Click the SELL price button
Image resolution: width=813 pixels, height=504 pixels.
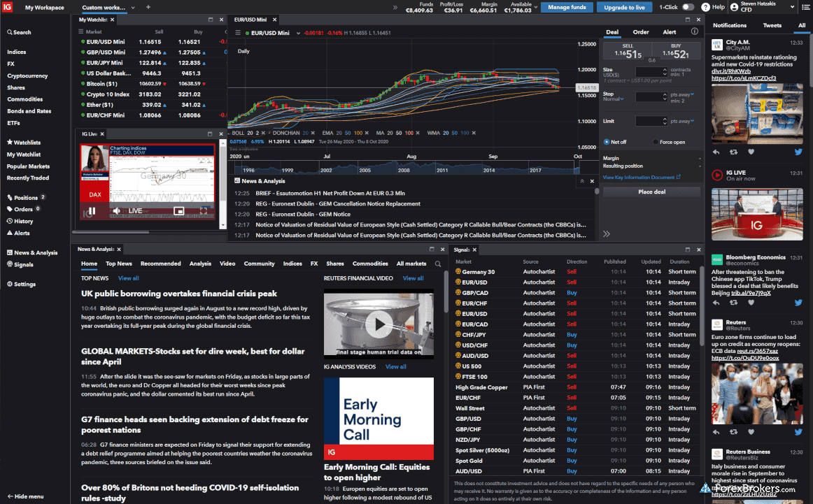click(627, 51)
